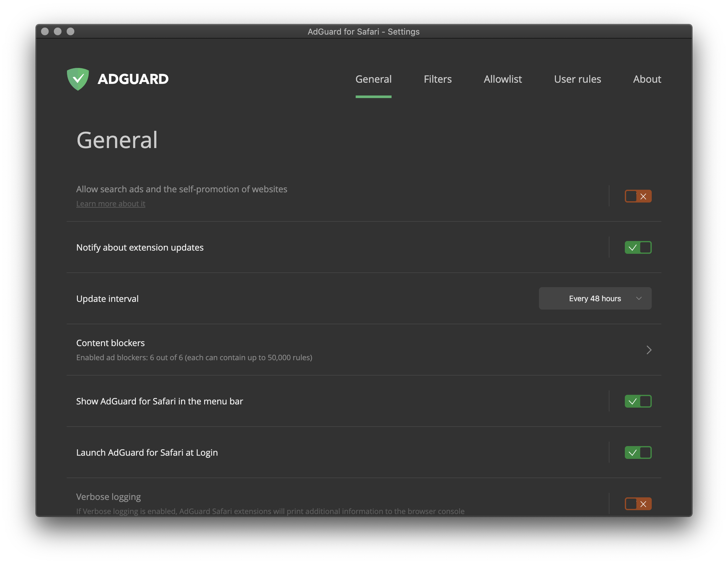Close the AdGuard Settings window

point(45,31)
